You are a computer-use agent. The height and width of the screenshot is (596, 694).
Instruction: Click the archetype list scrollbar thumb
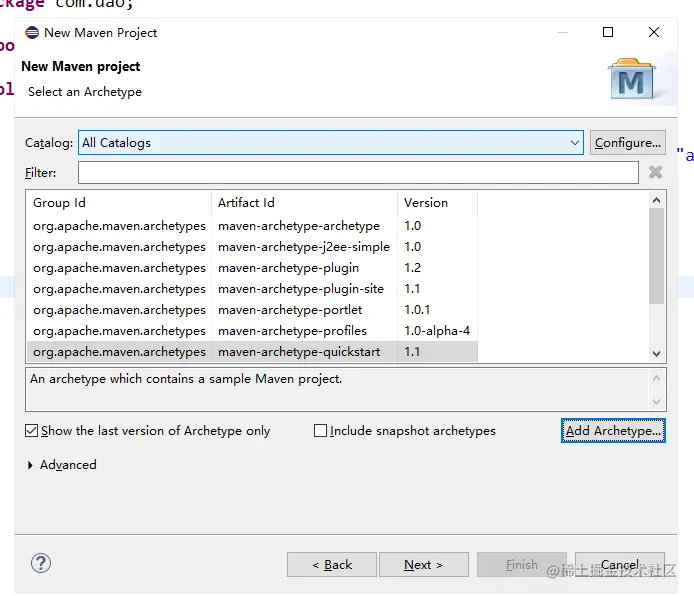coord(656,256)
